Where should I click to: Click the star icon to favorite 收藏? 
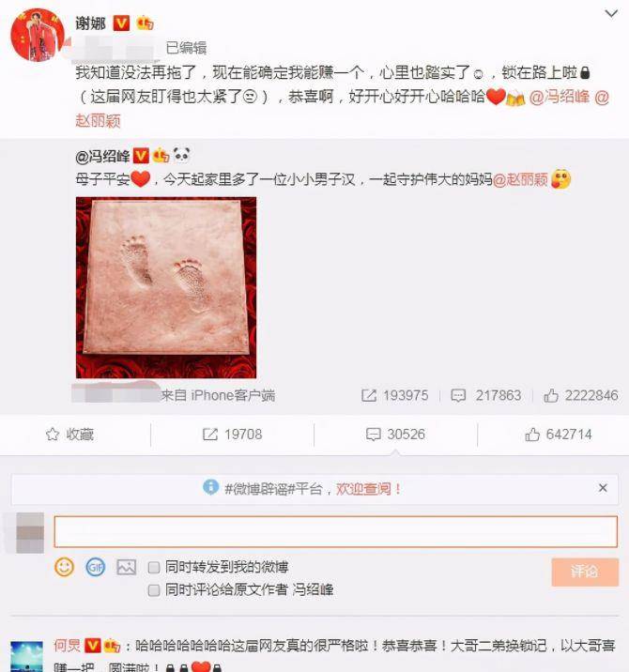point(53,435)
